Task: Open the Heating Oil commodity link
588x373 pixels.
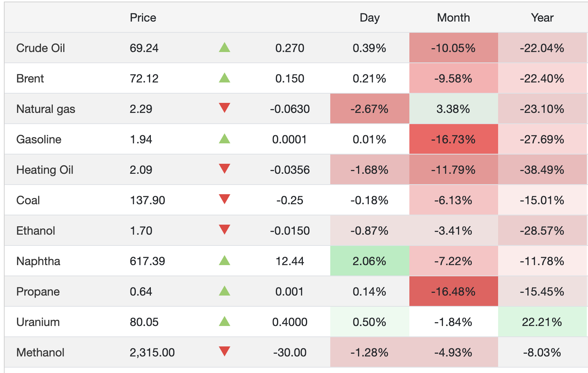Action: [x=45, y=170]
